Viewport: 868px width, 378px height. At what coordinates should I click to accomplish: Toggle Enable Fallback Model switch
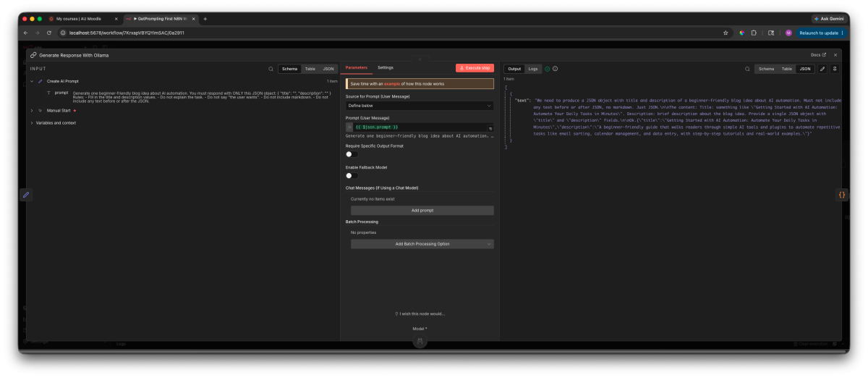pyautogui.click(x=352, y=175)
